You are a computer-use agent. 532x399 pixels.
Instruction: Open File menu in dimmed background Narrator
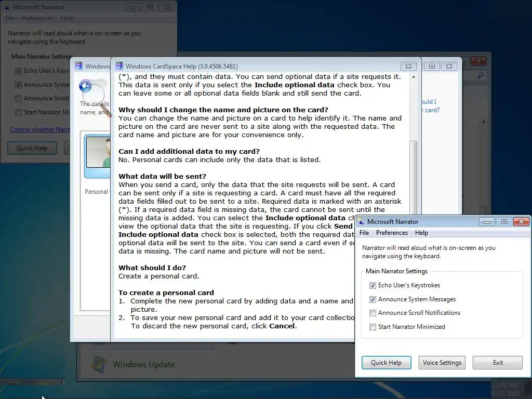[x=10, y=18]
